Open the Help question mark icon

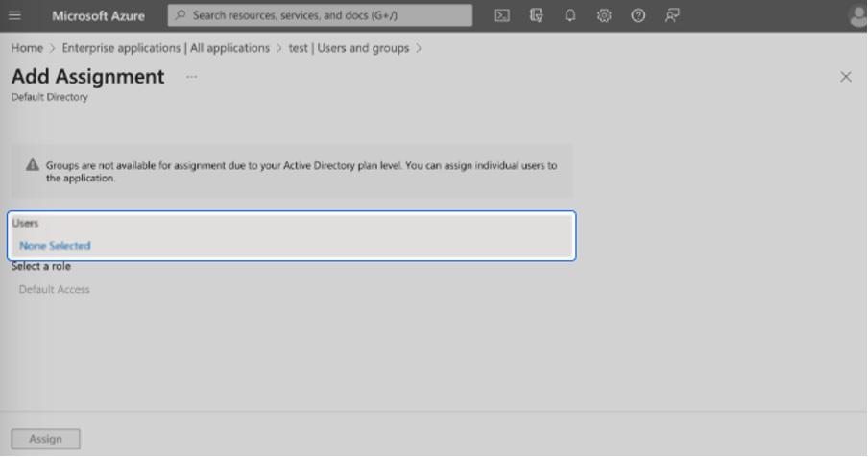click(x=638, y=15)
